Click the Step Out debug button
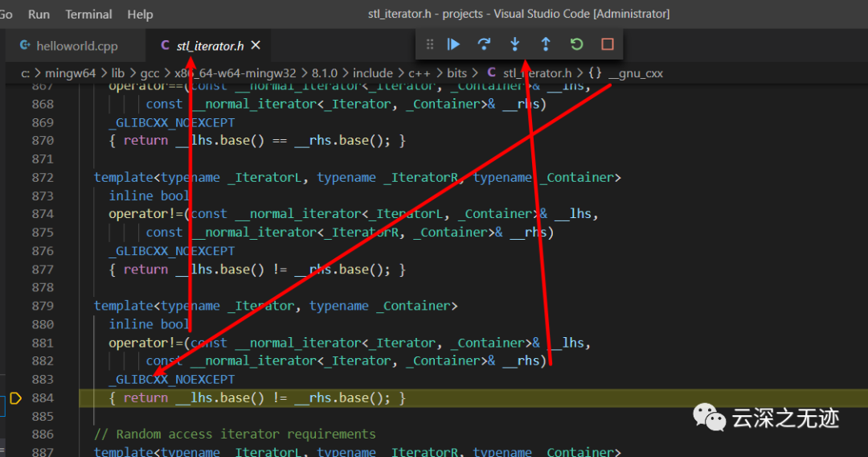Image resolution: width=868 pixels, height=457 pixels. tap(546, 44)
